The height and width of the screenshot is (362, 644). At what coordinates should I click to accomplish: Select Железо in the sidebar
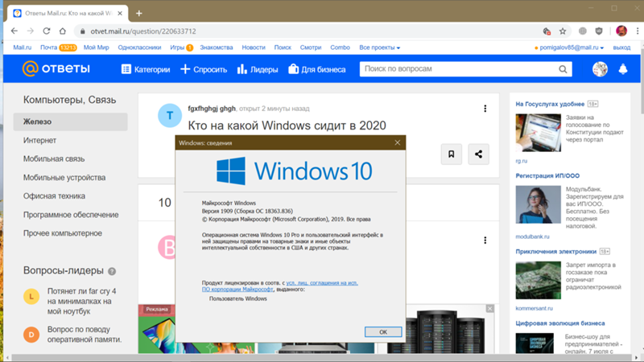[70, 121]
